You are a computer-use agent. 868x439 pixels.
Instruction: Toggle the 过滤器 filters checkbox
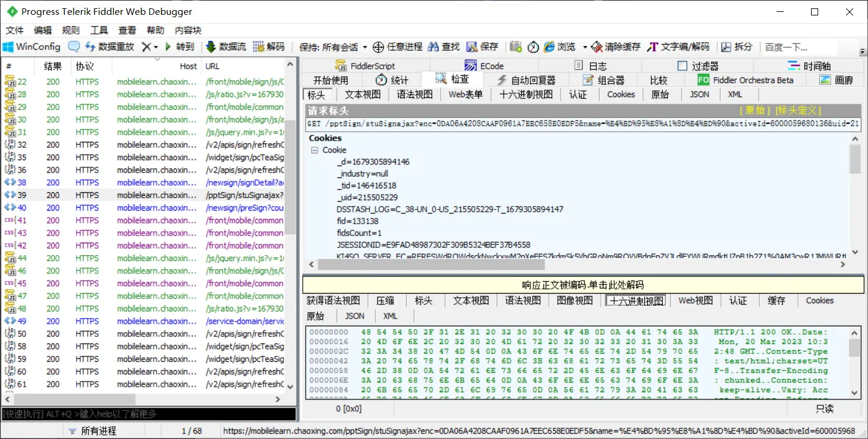[682, 66]
